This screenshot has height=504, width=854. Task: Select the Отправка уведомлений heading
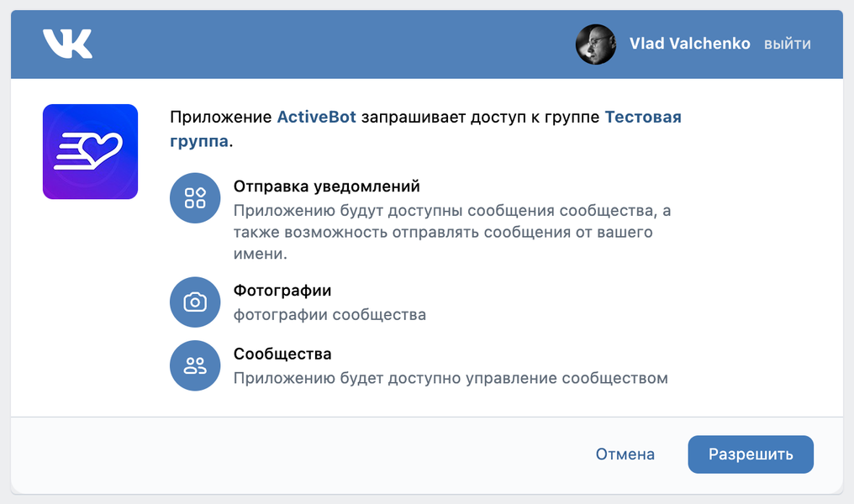326,186
